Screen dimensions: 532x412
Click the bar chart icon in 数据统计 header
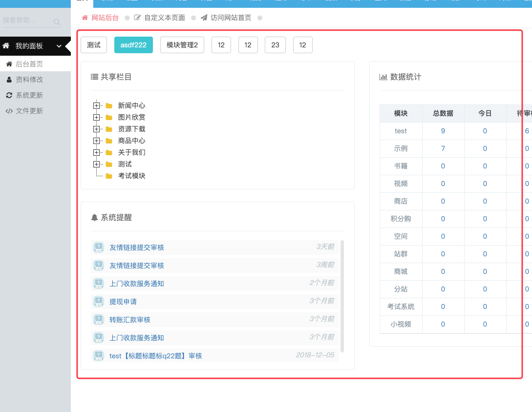click(x=383, y=77)
